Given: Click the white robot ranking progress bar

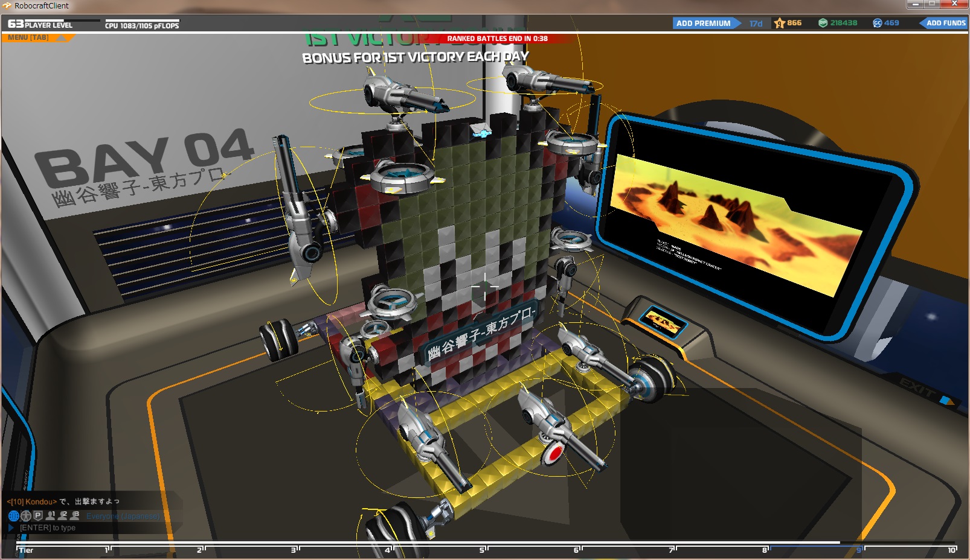Looking at the screenshot, I should [x=428, y=542].
